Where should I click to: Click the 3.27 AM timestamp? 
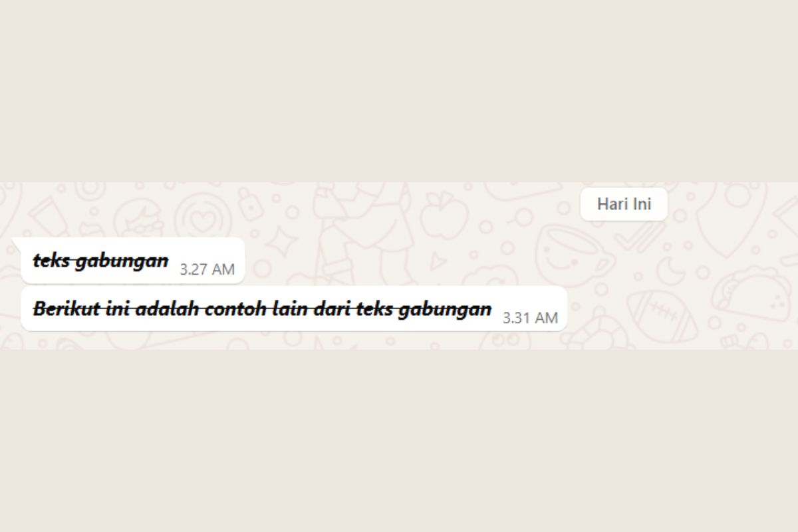coord(207,269)
